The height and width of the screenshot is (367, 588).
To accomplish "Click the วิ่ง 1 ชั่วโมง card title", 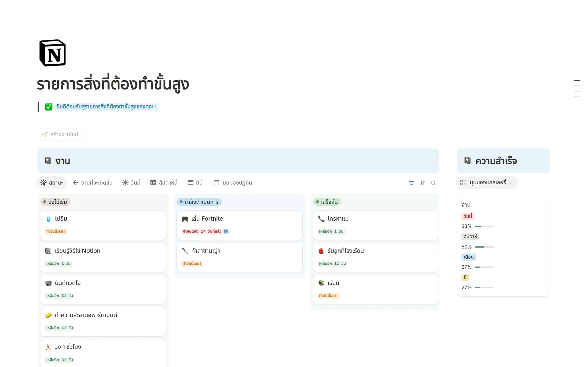I will [68, 347].
